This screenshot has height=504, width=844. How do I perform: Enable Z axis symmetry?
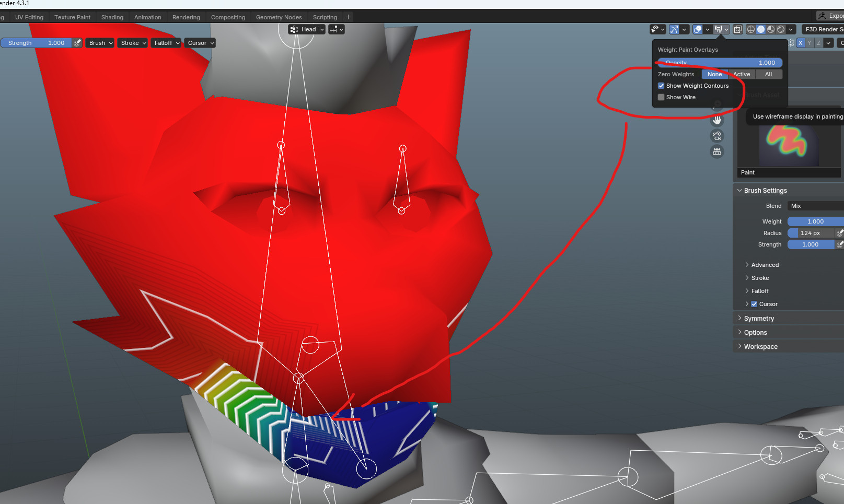819,43
